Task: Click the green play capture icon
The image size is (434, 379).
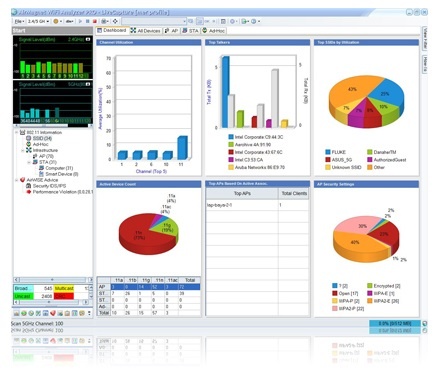Action: click(x=80, y=21)
